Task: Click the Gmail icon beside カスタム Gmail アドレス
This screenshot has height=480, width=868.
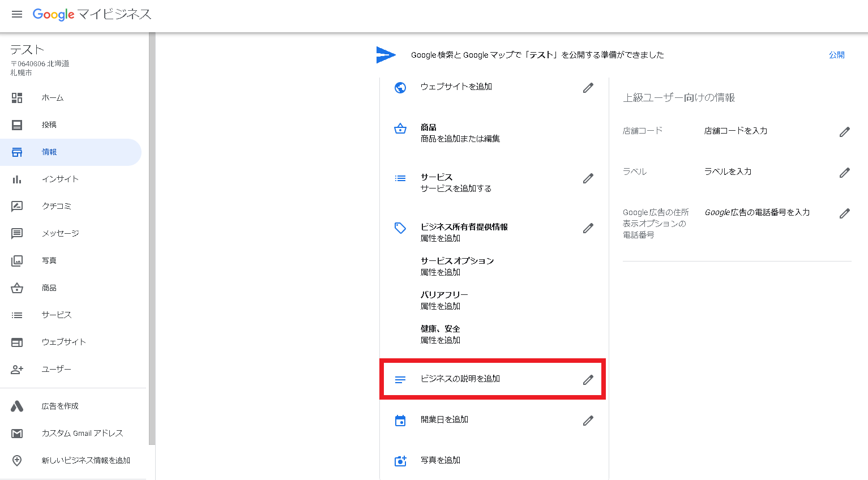Action: coord(17,434)
